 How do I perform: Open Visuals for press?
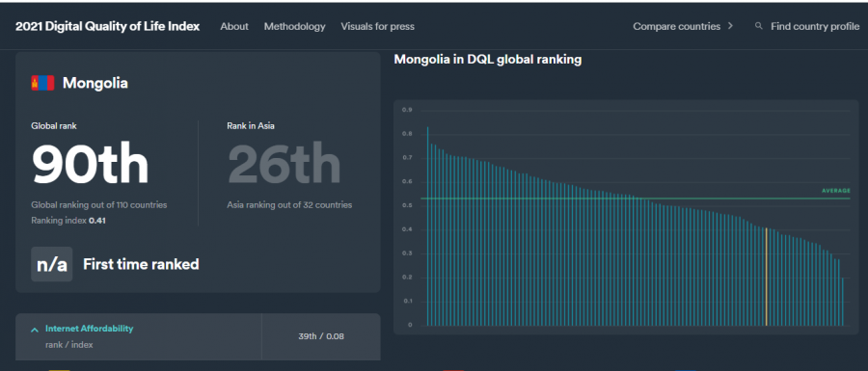[x=377, y=26]
